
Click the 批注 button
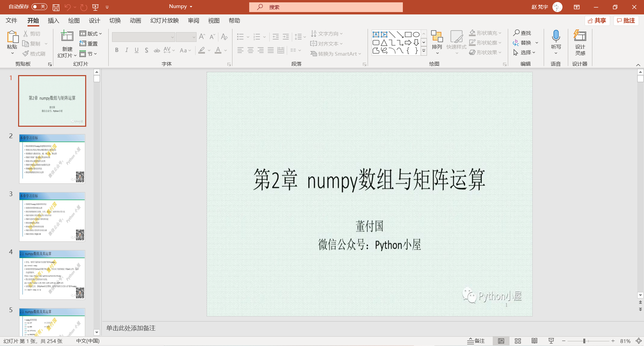(626, 20)
